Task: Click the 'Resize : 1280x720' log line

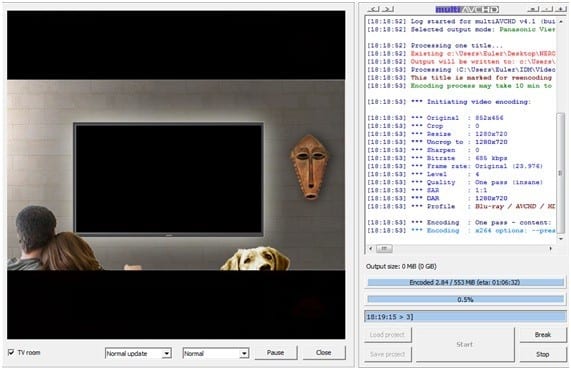Action: [437, 134]
